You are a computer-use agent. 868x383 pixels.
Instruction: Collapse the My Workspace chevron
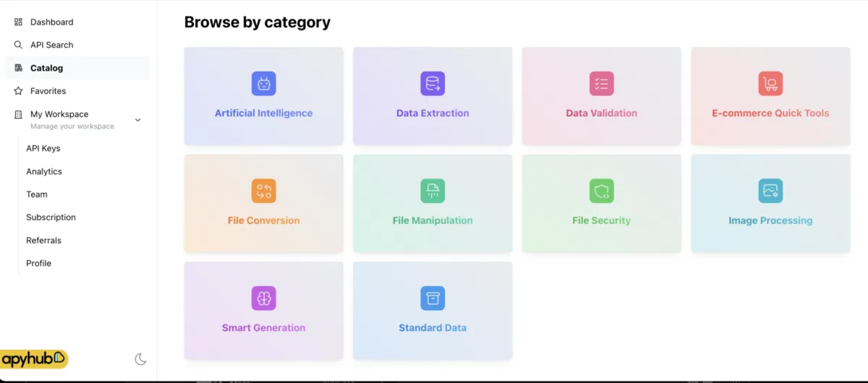(x=138, y=120)
